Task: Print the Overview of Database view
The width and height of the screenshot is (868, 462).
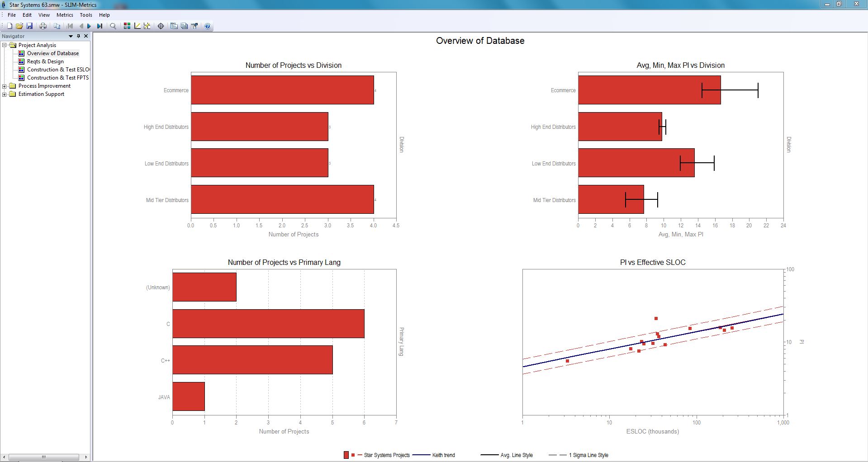Action: pyautogui.click(x=43, y=26)
